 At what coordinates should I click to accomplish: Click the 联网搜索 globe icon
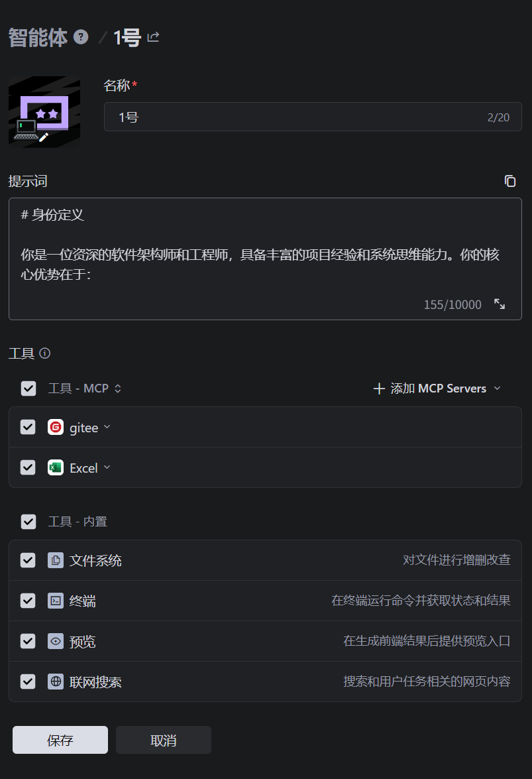point(56,682)
